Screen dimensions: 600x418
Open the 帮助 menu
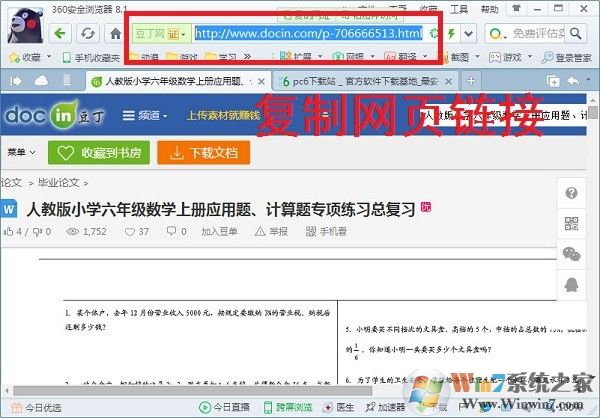coord(489,9)
